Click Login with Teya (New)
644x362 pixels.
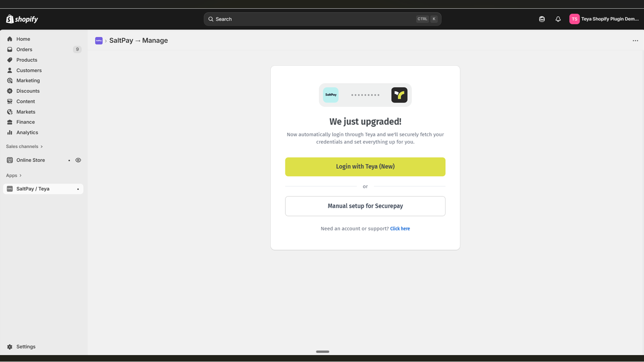coord(365,167)
